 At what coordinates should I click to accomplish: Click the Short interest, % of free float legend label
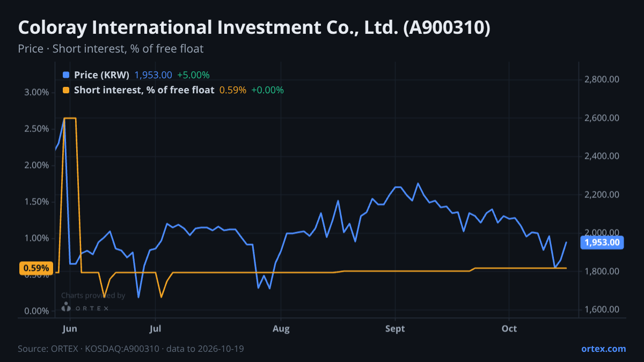click(144, 90)
